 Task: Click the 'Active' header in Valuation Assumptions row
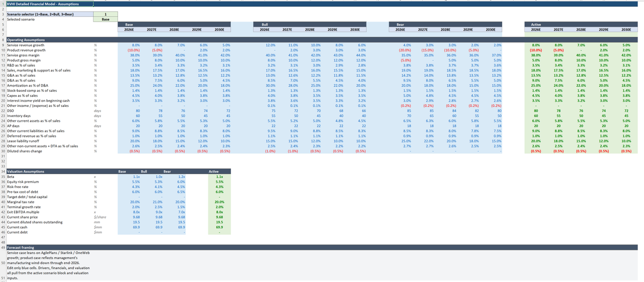[x=213, y=171]
